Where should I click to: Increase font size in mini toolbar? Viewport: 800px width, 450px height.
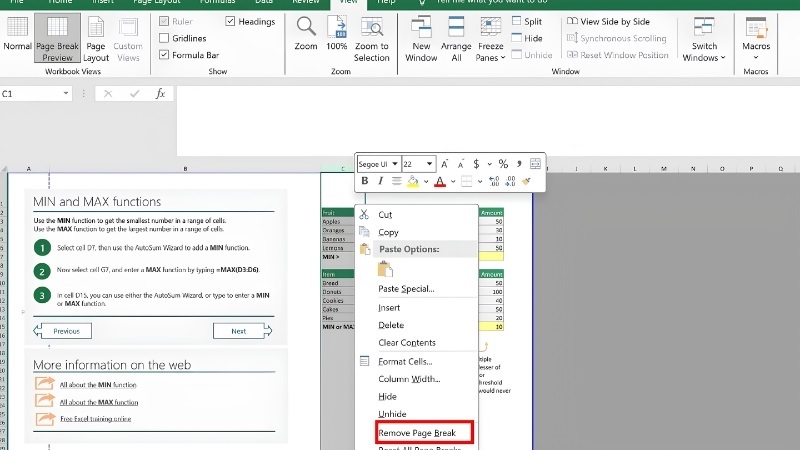[x=444, y=164]
